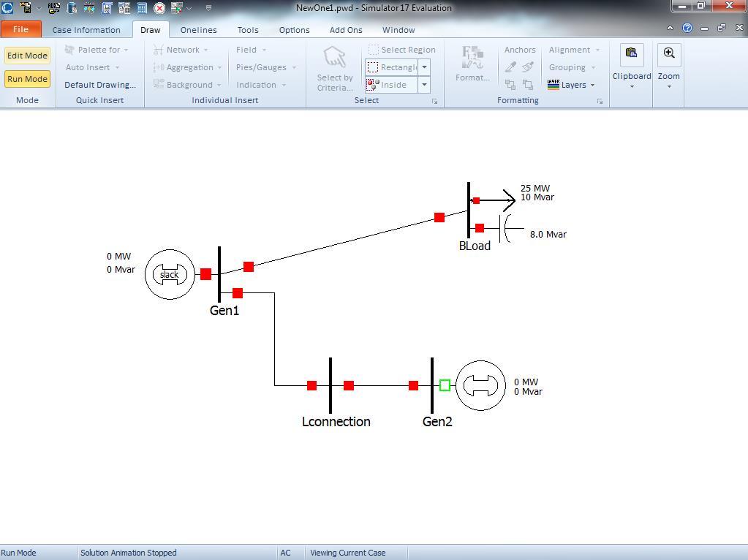This screenshot has height=560, width=748.
Task: Toggle breaker left of Lconnection bus
Action: coord(312,385)
